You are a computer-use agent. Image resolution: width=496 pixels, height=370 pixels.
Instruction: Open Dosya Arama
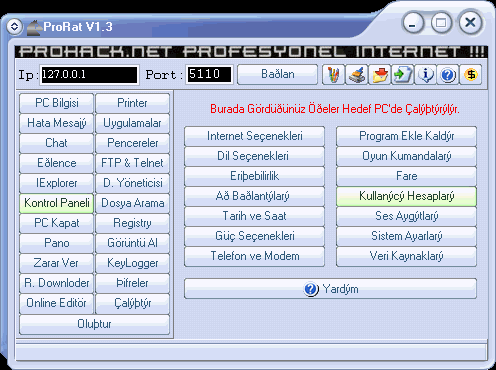pos(132,203)
